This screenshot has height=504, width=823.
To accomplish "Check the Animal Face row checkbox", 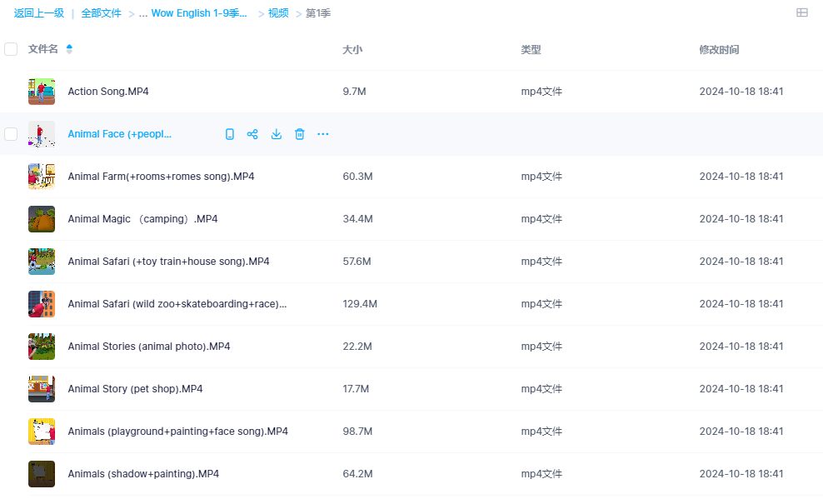I will [x=11, y=134].
